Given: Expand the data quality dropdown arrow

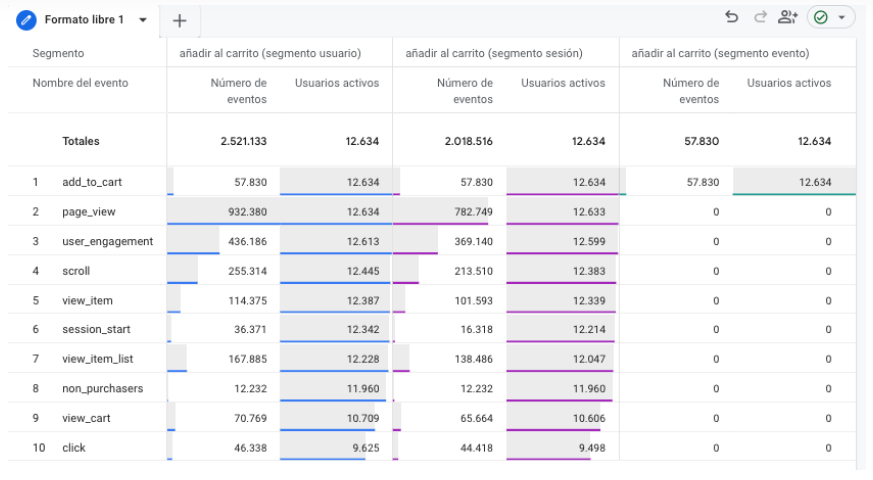Looking at the screenshot, I should (842, 17).
